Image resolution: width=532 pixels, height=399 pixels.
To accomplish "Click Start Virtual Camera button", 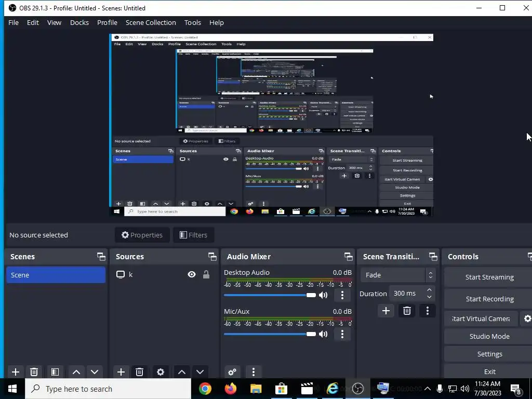I will (481, 318).
